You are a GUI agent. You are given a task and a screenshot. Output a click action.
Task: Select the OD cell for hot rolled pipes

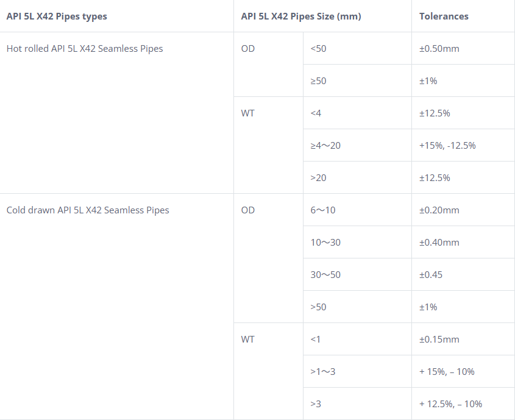pos(248,49)
